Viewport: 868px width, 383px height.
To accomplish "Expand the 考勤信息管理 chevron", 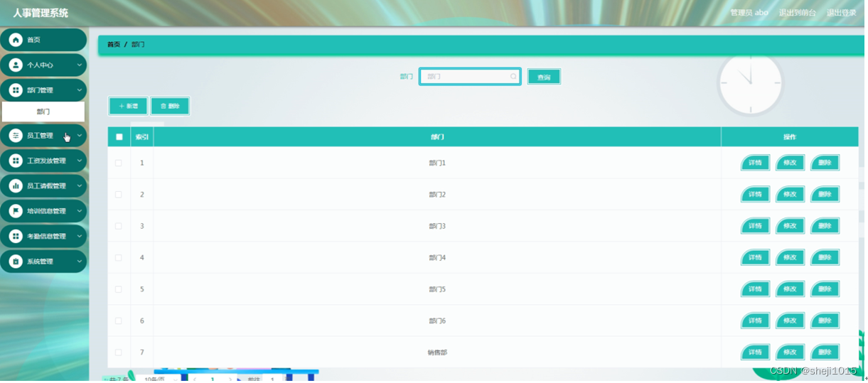I will point(80,237).
